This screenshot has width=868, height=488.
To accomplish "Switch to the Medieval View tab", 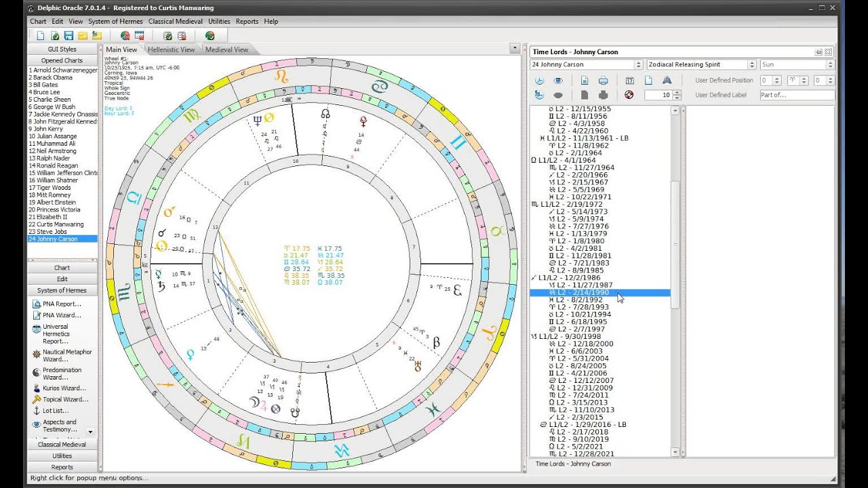I will click(x=226, y=49).
